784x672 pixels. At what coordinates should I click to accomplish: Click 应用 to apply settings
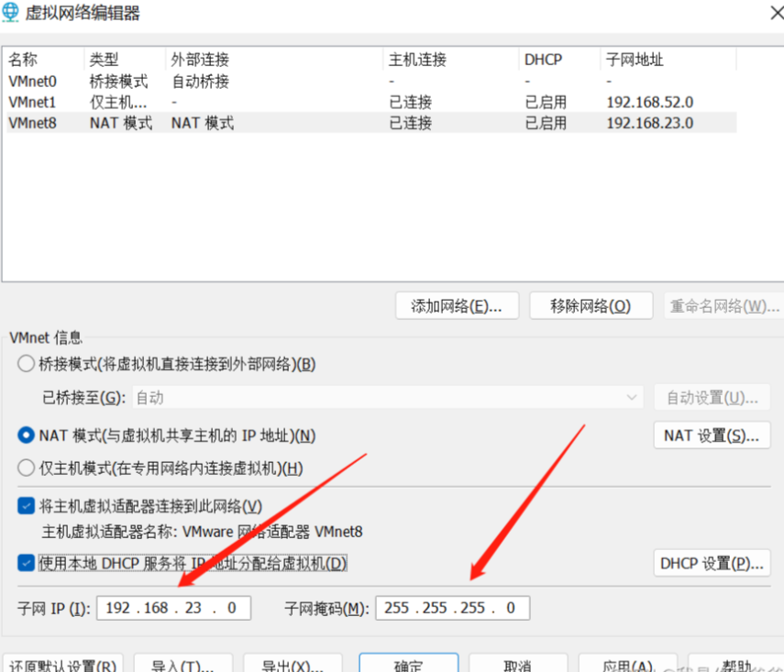coord(627,662)
